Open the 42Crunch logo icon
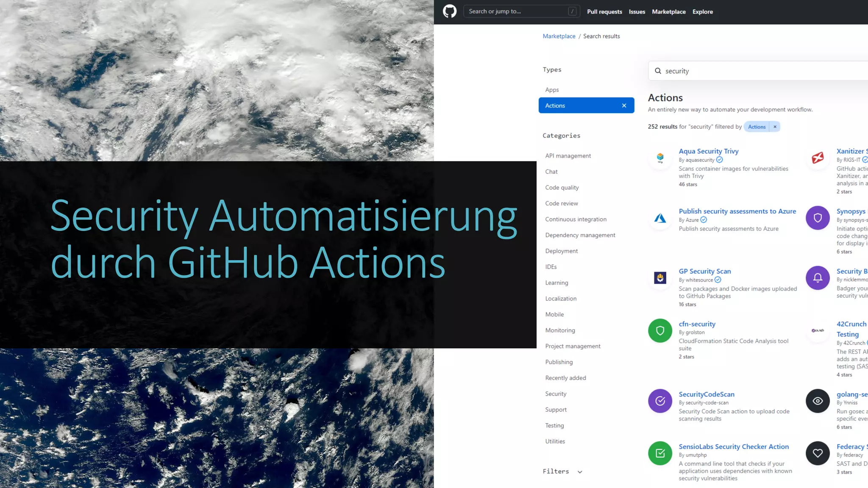 pos(818,330)
